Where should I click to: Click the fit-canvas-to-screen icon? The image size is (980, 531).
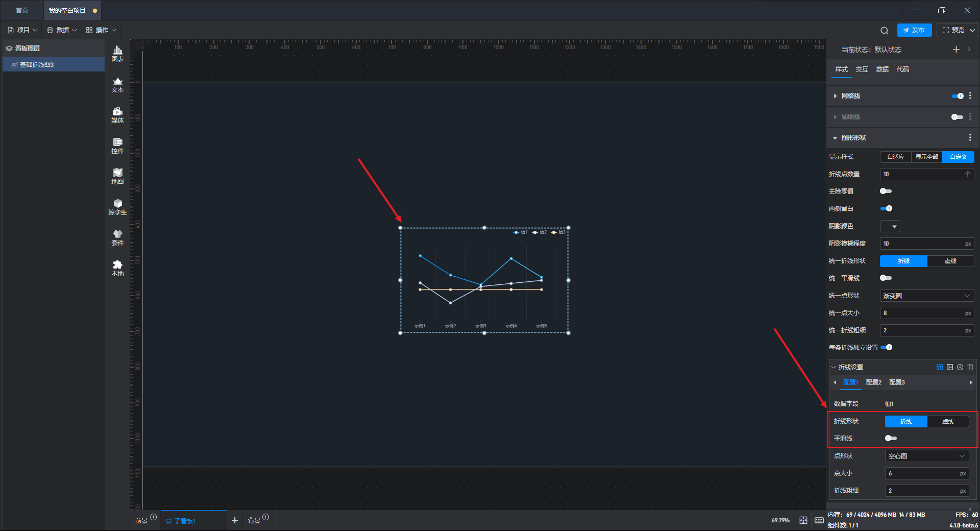click(x=803, y=520)
